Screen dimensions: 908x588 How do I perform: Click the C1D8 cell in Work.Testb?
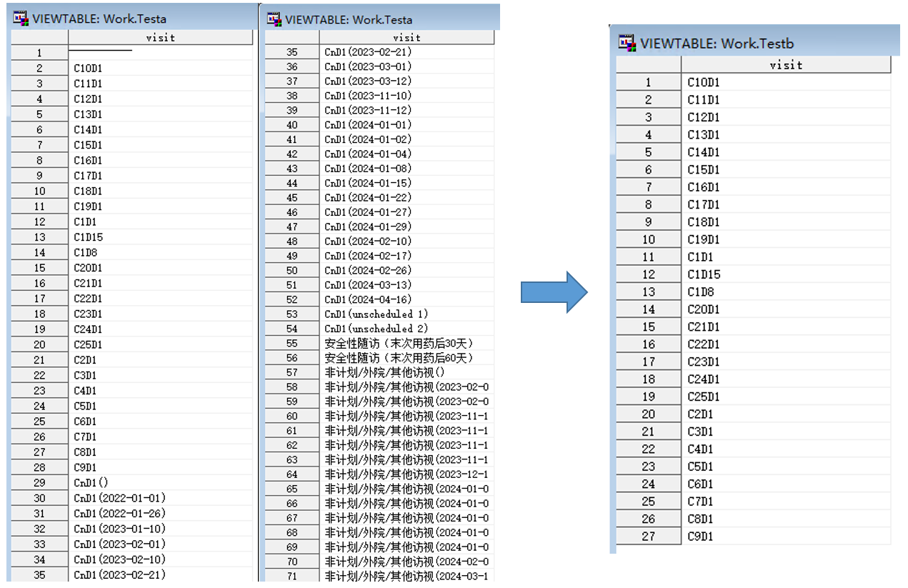[786, 291]
